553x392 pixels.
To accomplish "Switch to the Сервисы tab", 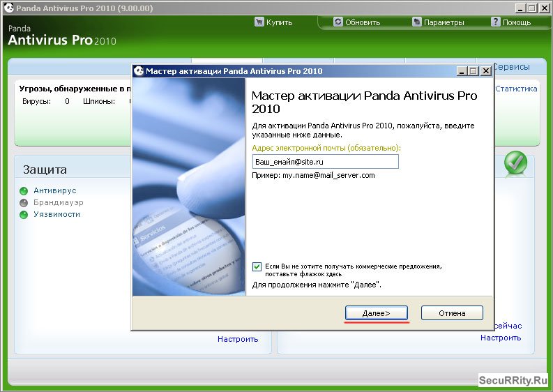I will click(x=512, y=67).
